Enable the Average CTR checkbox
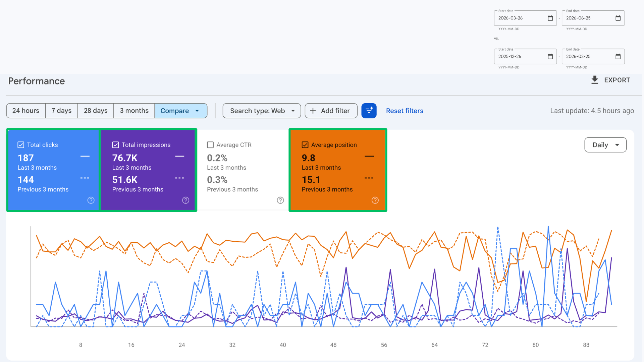Screen dimensions: 644x362 tap(210, 145)
